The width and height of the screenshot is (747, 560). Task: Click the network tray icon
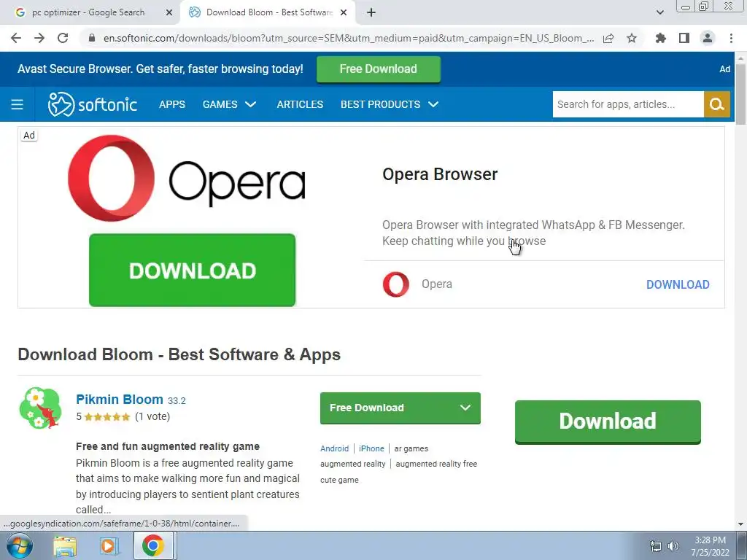[x=656, y=546]
